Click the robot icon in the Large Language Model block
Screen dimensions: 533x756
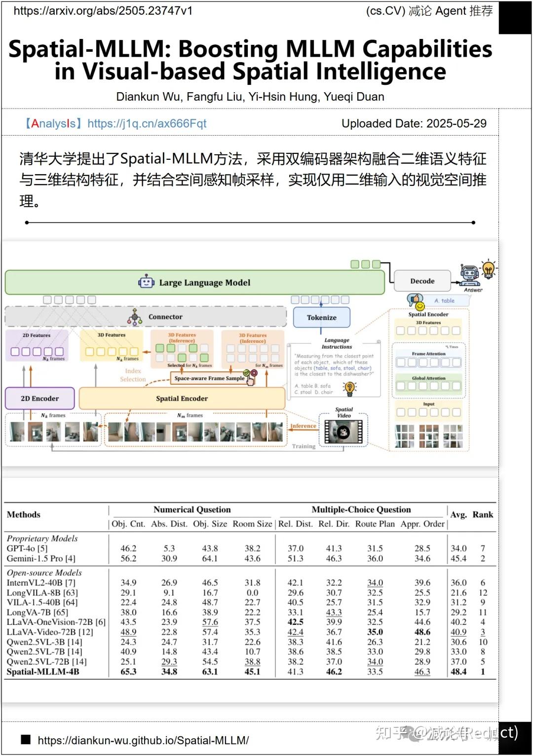pyautogui.click(x=146, y=282)
